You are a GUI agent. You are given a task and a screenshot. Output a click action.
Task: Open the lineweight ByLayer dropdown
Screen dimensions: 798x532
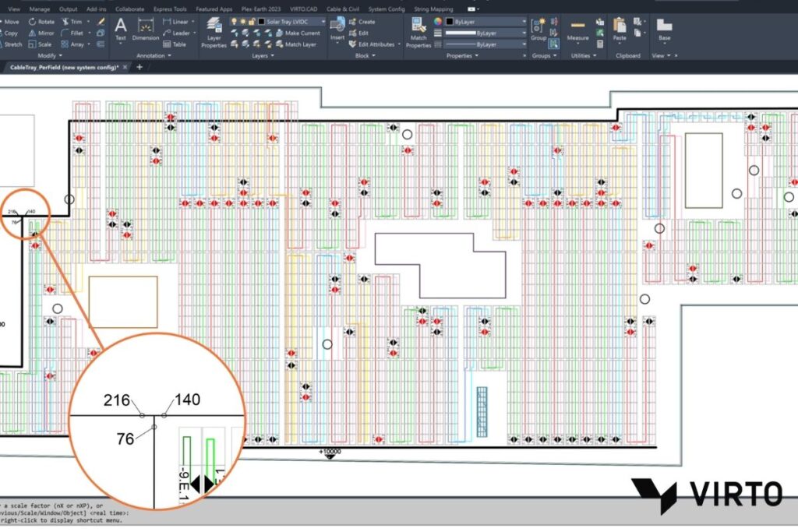click(524, 33)
